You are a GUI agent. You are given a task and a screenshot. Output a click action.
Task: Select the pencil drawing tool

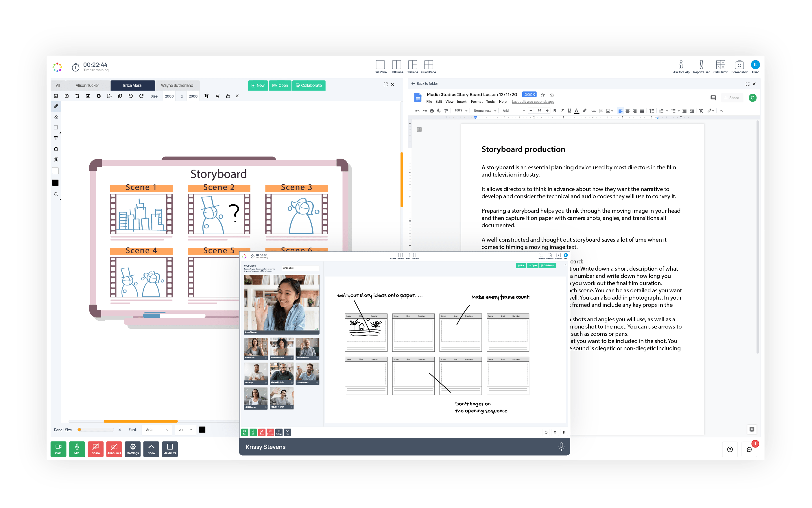(x=56, y=106)
